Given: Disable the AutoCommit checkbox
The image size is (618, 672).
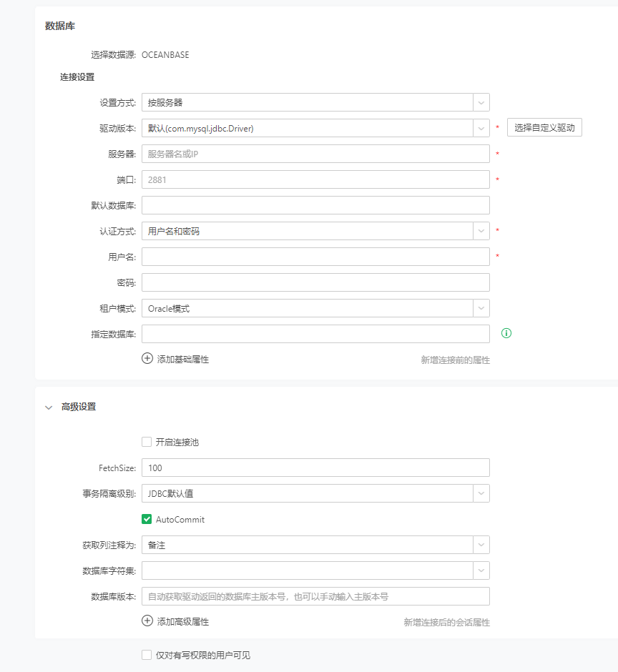Looking at the screenshot, I should (147, 520).
